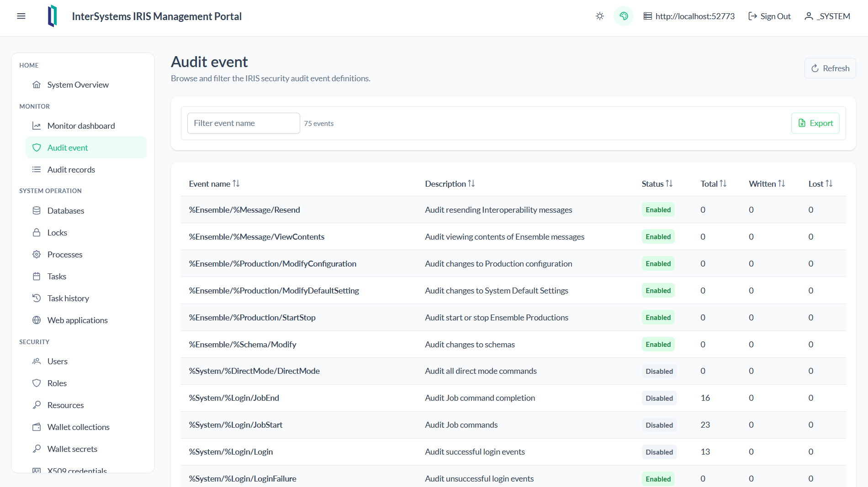Select %Ensemble/%Production/StartStop event name
This screenshot has height=487, width=868.
(x=252, y=318)
